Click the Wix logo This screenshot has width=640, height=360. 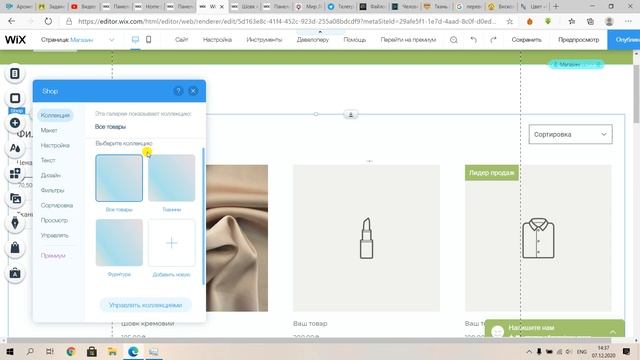[16, 40]
